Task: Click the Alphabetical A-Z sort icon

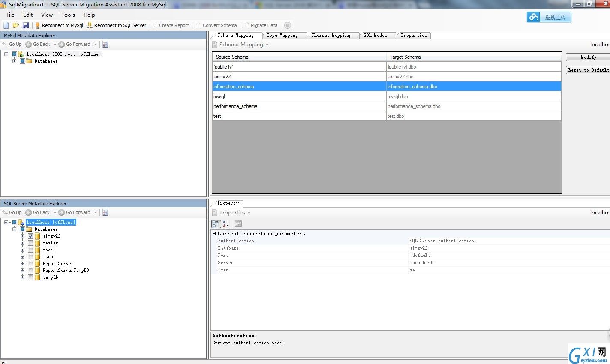Action: pyautogui.click(x=226, y=223)
